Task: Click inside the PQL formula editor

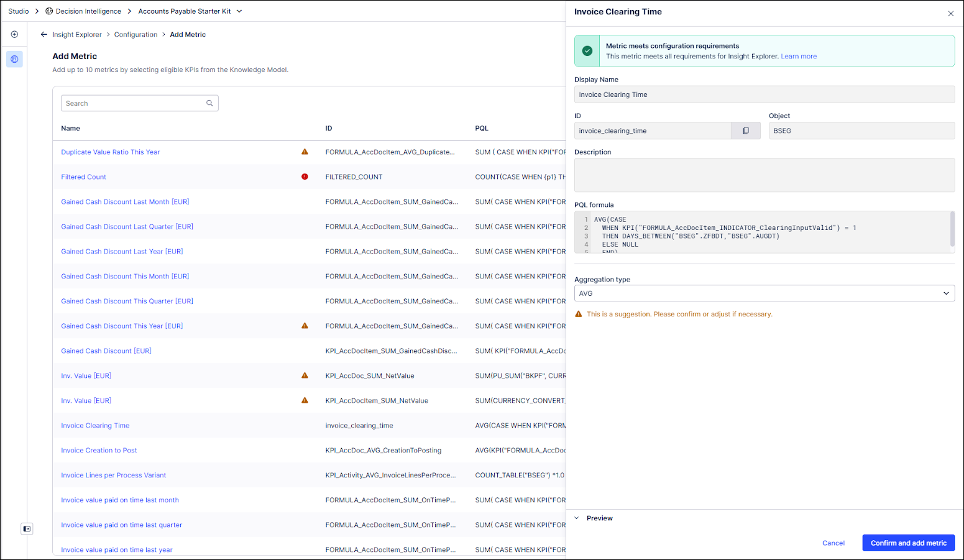Action: click(x=764, y=232)
